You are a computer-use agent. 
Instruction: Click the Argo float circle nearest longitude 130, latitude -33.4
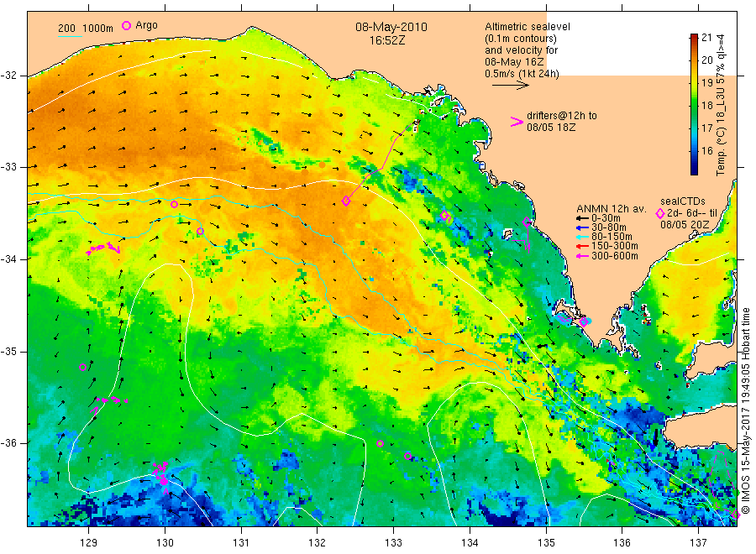point(174,204)
